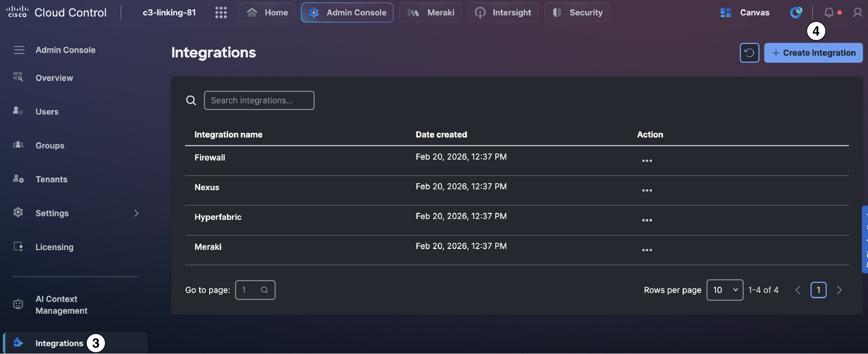Select page 1 button
Screen dimensions: 868x354
pos(818,290)
